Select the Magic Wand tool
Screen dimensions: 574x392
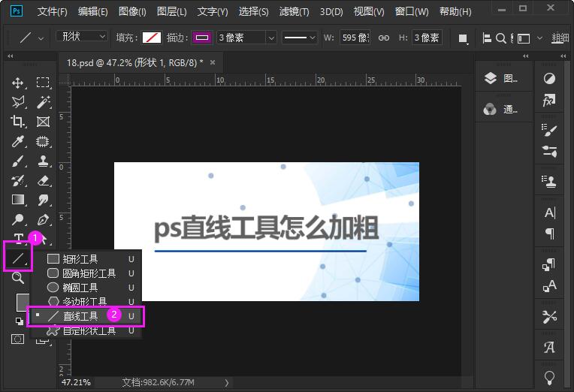coord(43,102)
